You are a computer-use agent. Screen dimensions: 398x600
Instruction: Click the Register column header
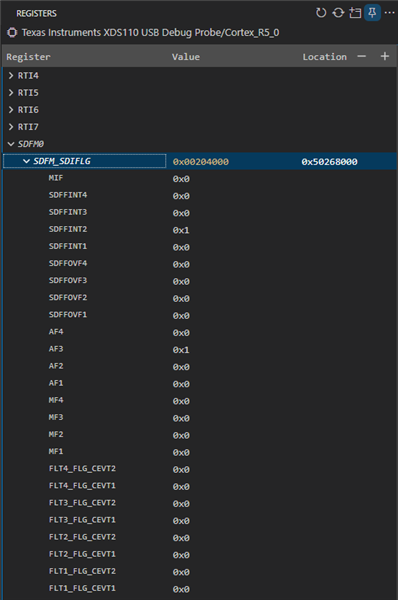point(28,57)
